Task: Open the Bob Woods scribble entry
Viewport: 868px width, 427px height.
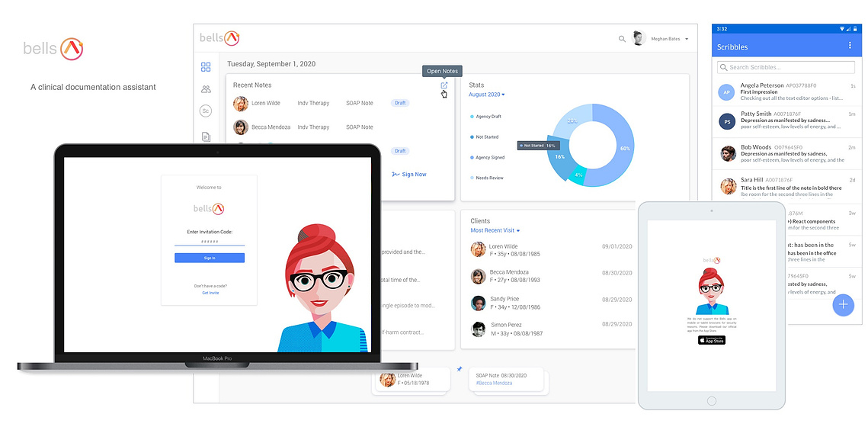Action: [x=786, y=153]
